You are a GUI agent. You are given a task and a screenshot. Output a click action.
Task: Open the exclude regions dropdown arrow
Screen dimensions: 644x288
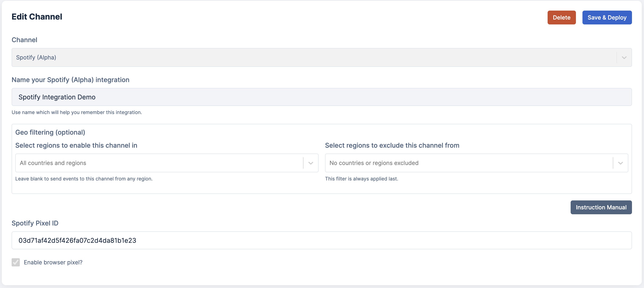pyautogui.click(x=620, y=163)
